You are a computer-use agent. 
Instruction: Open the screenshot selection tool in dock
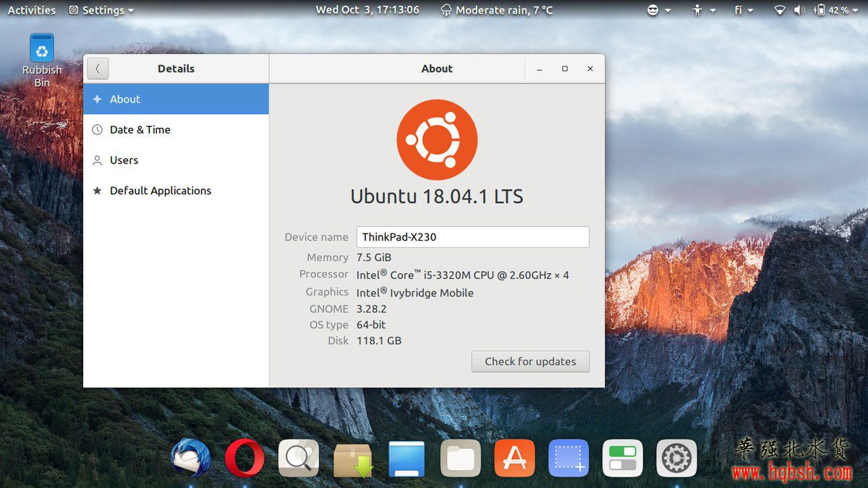[569, 458]
